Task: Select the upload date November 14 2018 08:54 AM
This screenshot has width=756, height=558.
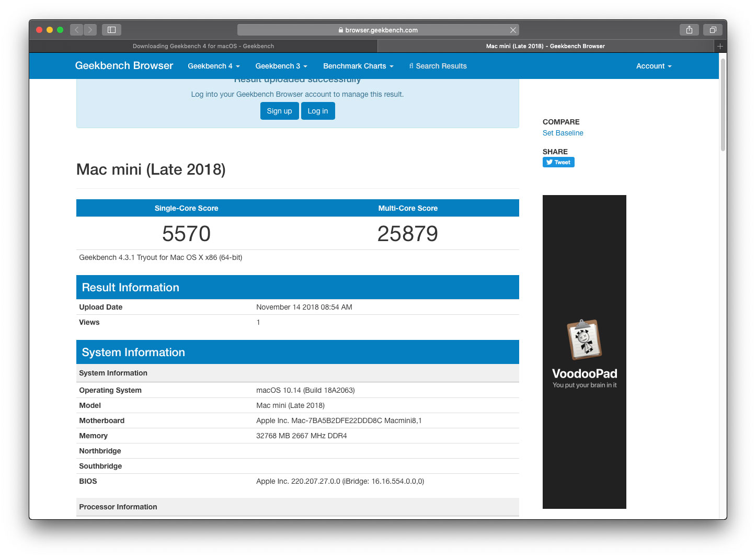Action: 304,307
